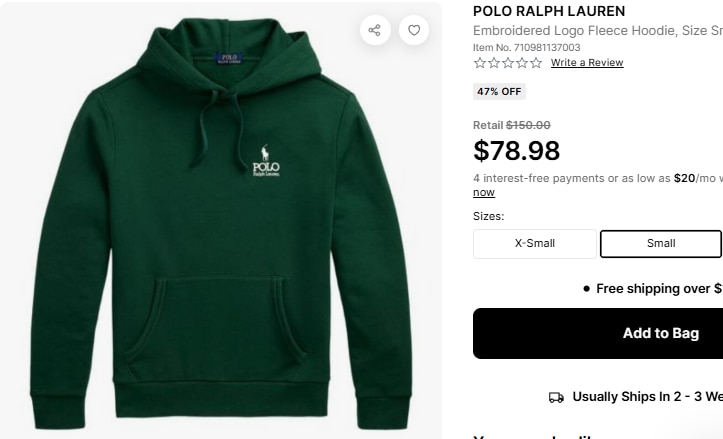
Task: Rate product with the first star
Action: pos(480,63)
